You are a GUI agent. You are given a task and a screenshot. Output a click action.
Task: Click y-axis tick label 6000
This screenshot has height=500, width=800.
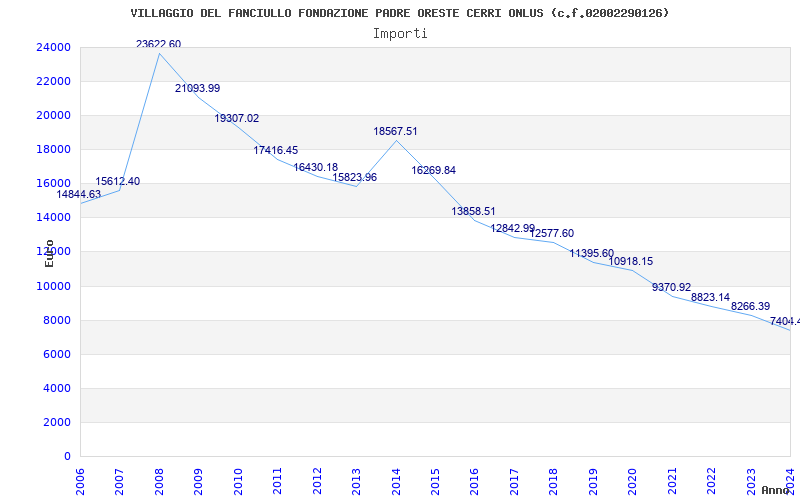click(57, 355)
